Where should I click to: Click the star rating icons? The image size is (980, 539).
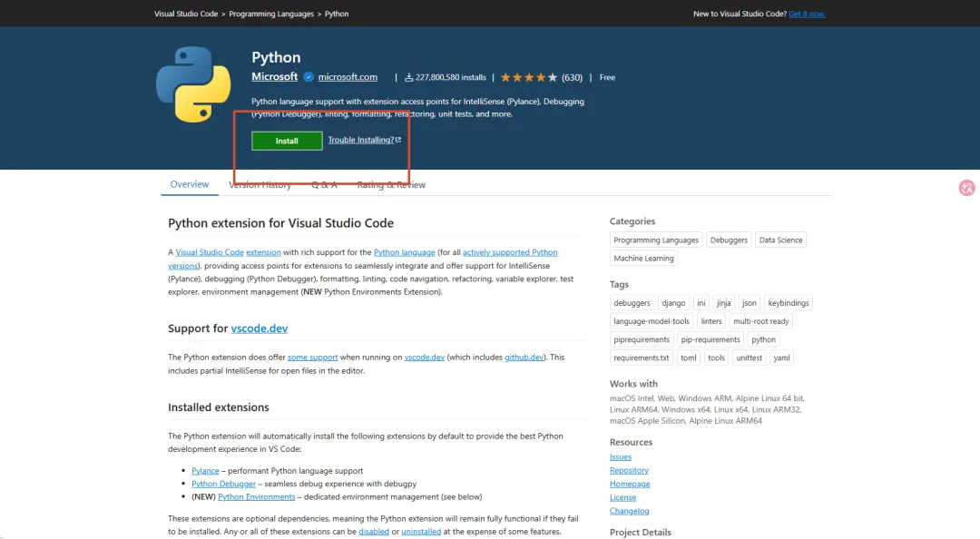coord(529,77)
